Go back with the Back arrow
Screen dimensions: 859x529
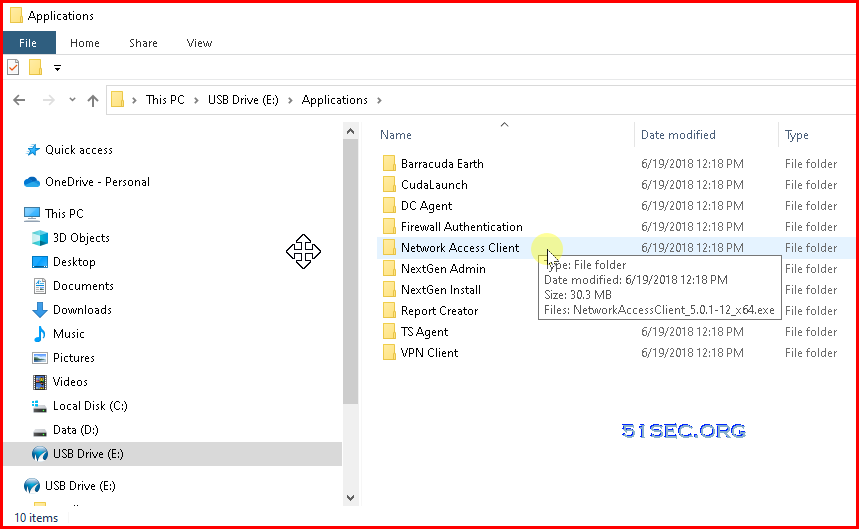[x=19, y=100]
